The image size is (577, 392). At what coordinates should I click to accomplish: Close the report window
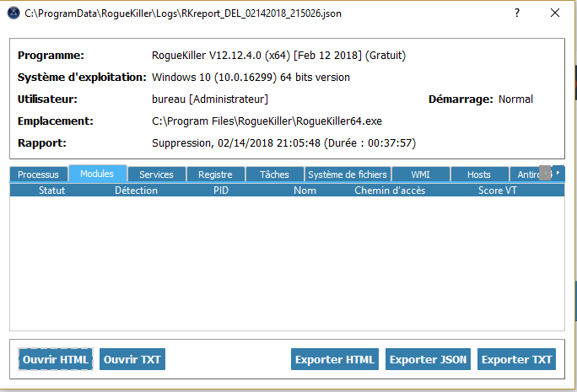(555, 13)
